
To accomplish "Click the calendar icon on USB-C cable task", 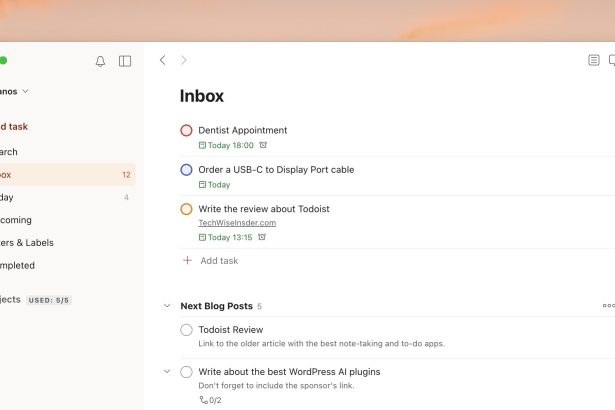I will tap(202, 185).
